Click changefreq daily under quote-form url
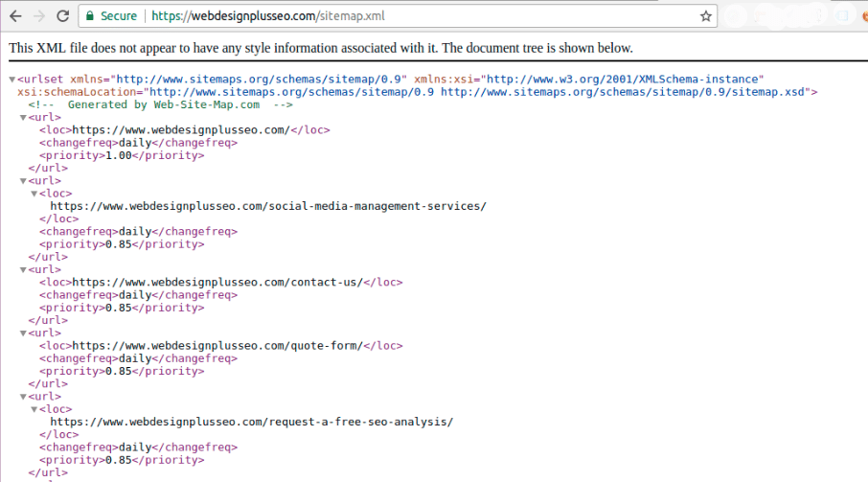This screenshot has width=868, height=482. [138, 358]
